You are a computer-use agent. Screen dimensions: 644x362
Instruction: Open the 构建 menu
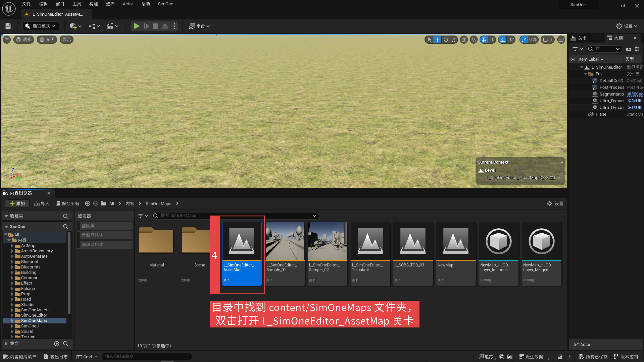(93, 4)
